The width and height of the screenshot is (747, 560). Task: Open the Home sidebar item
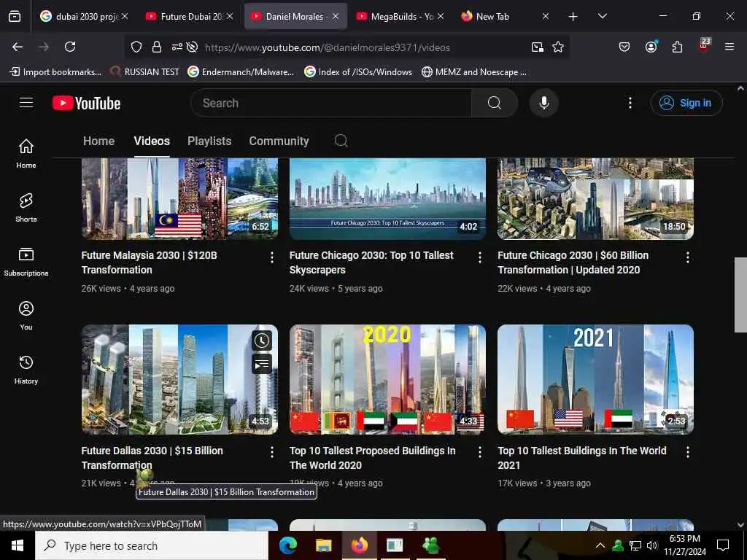26,153
